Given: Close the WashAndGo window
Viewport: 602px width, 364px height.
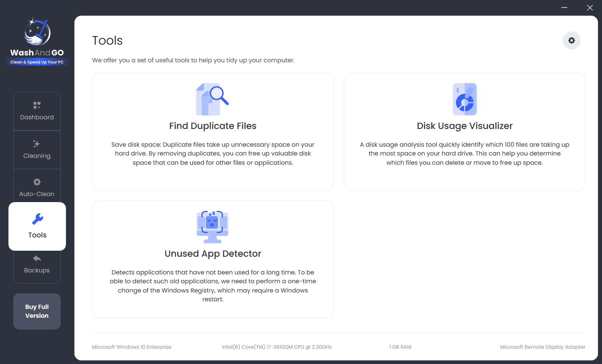Looking at the screenshot, I should pos(590,8).
